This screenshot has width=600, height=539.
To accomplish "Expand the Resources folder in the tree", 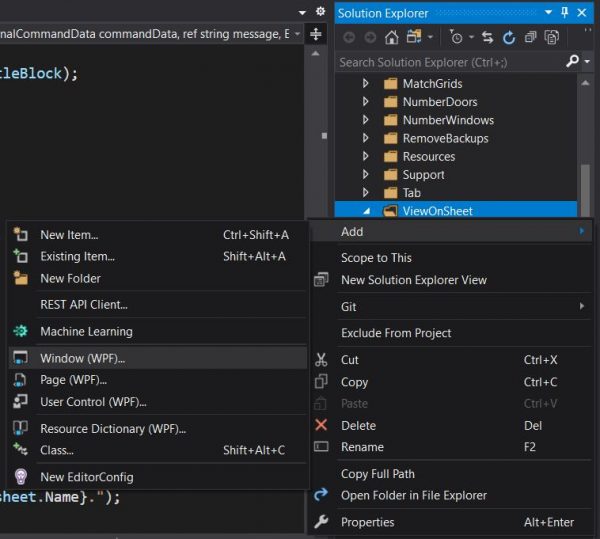I will [366, 157].
